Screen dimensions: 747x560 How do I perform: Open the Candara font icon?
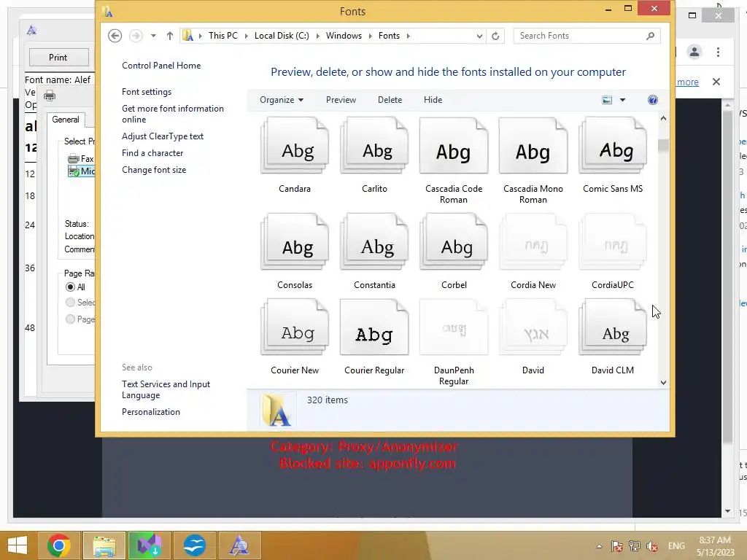point(295,146)
